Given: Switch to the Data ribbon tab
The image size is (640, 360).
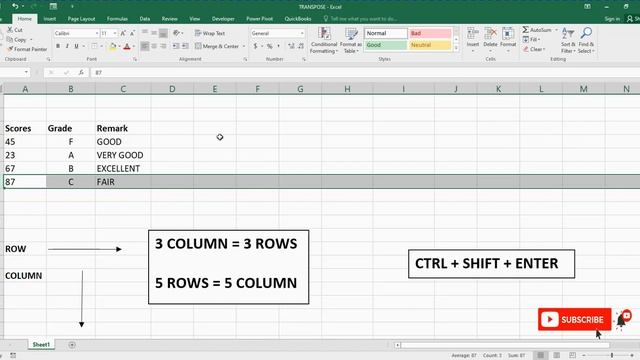Looking at the screenshot, I should (x=144, y=19).
